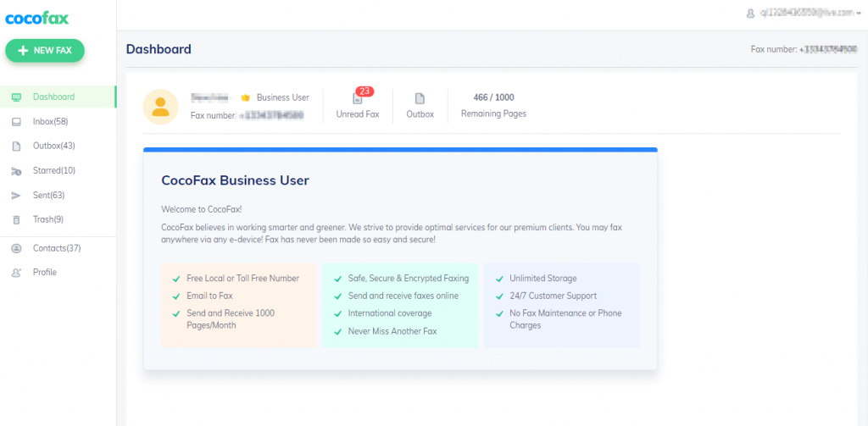
Task: Click the Inbox tray icon
Action: tap(16, 122)
